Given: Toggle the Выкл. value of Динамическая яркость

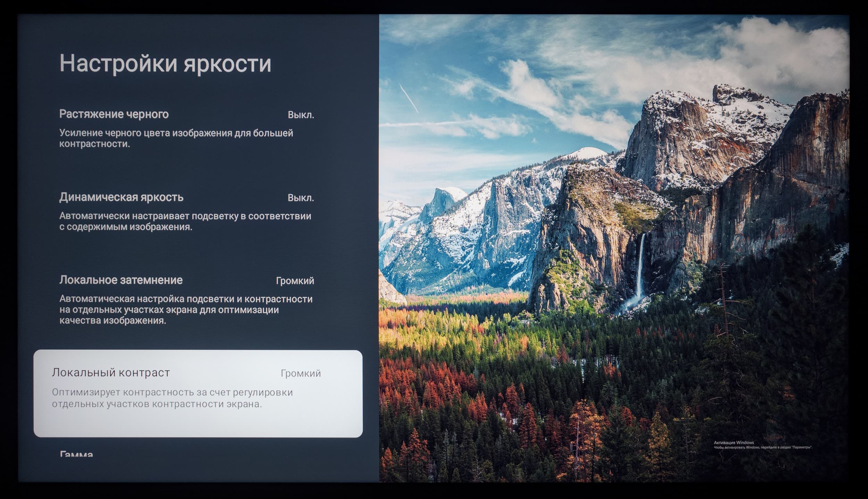Looking at the screenshot, I should click(x=301, y=198).
